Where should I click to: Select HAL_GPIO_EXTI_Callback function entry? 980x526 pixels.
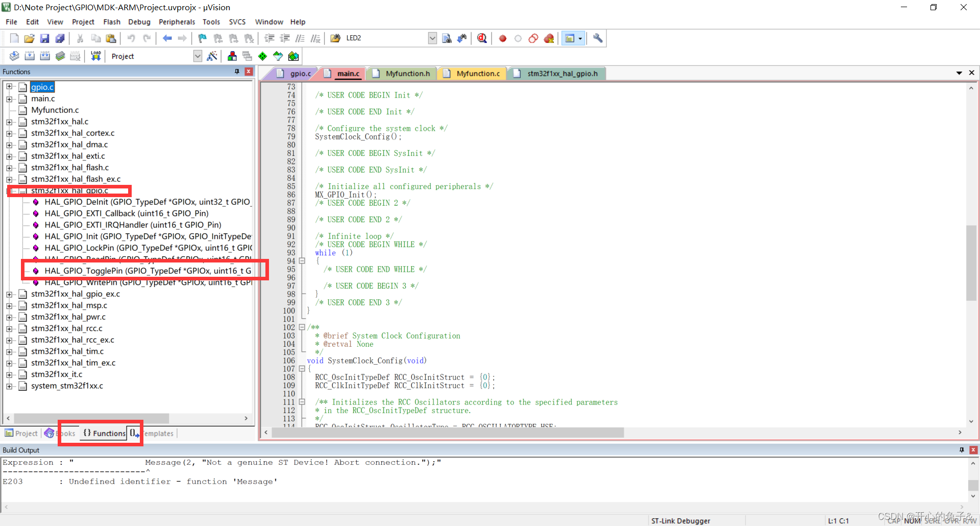pyautogui.click(x=126, y=213)
